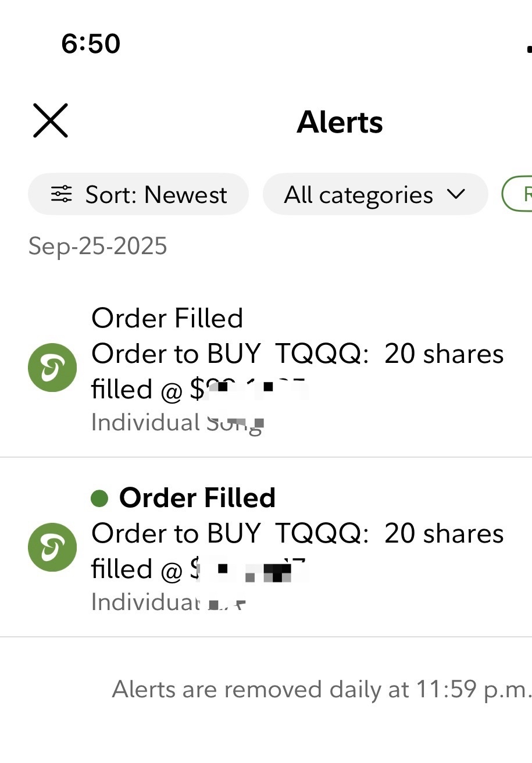Image resolution: width=532 pixels, height=763 pixels.
Task: Select unread alert's BUY TQQQ 20 shares text
Action: pyautogui.click(x=297, y=533)
